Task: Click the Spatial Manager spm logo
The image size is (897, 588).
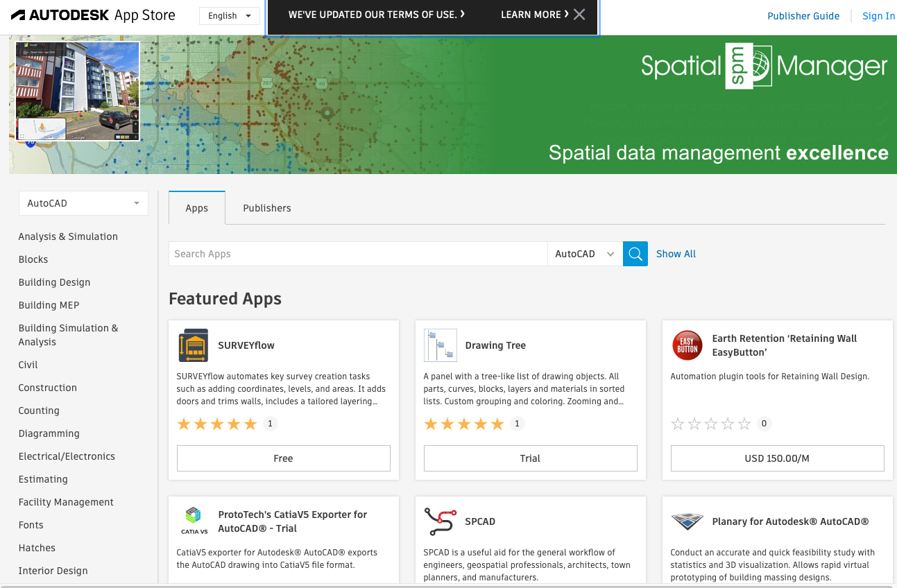Action: coord(749,66)
